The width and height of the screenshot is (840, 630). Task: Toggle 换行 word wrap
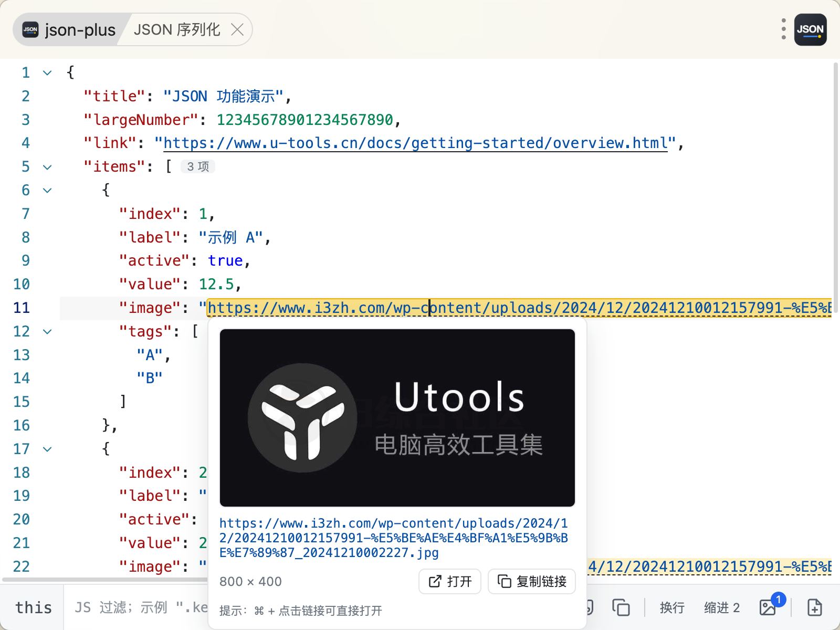(672, 607)
